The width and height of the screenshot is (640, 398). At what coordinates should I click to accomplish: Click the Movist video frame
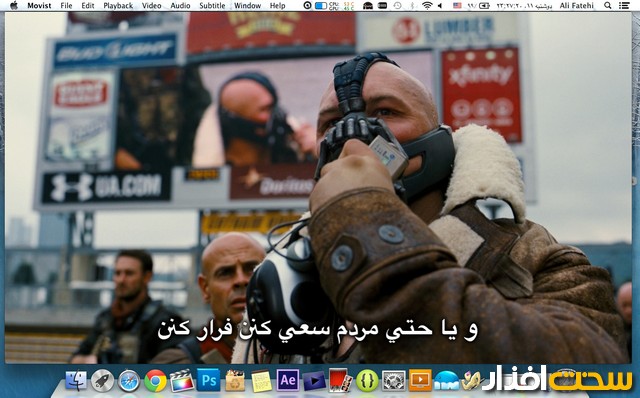coord(318,187)
